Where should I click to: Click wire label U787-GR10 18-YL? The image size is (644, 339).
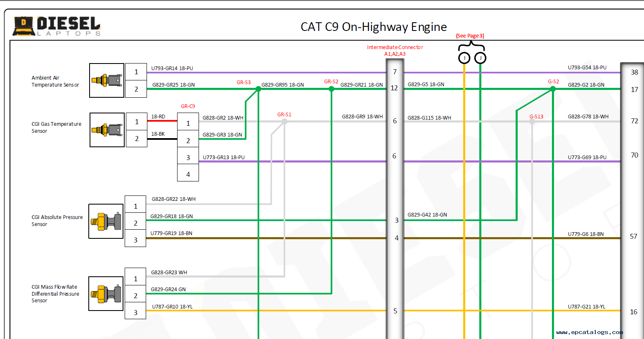coord(172,307)
